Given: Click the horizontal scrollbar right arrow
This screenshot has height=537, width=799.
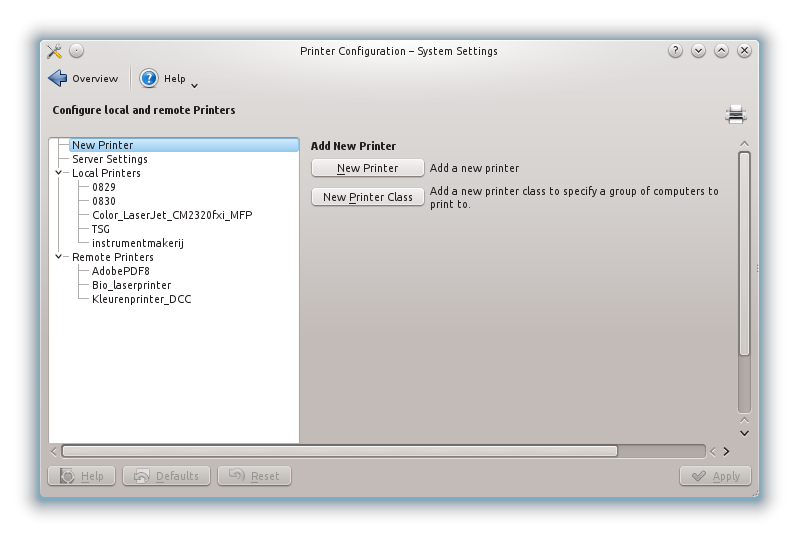Looking at the screenshot, I should coord(726,451).
